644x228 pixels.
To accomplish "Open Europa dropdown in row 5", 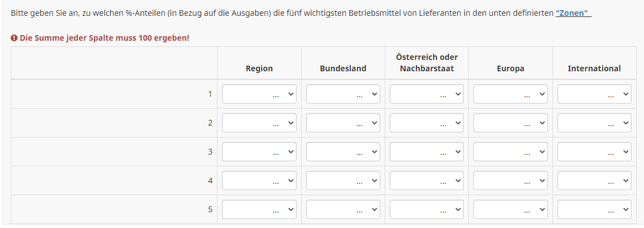I will click(x=510, y=210).
